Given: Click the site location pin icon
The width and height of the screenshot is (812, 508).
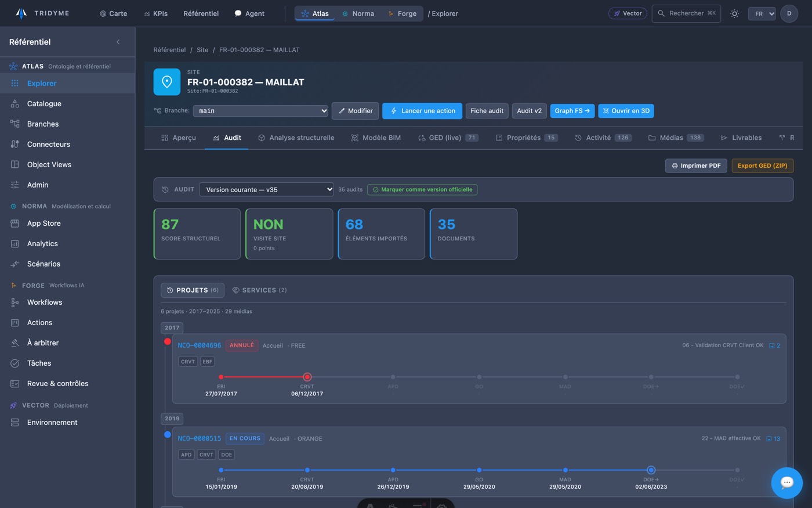Looking at the screenshot, I should (166, 82).
